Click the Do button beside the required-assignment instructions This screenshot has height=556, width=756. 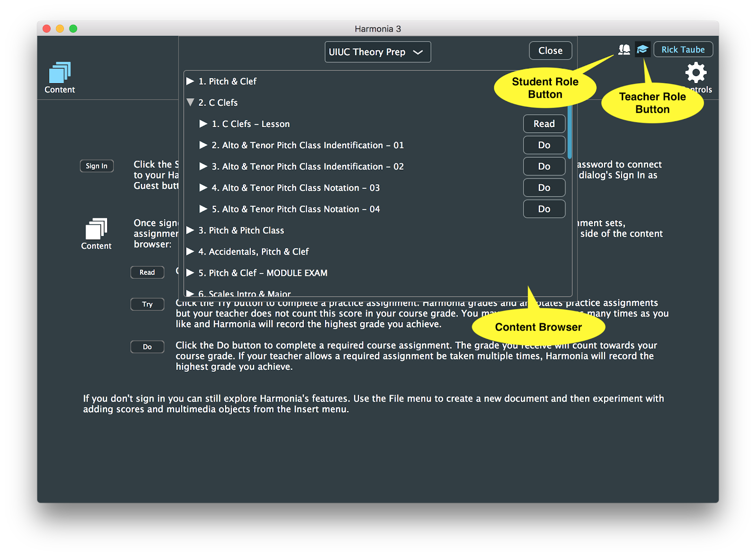[147, 347]
